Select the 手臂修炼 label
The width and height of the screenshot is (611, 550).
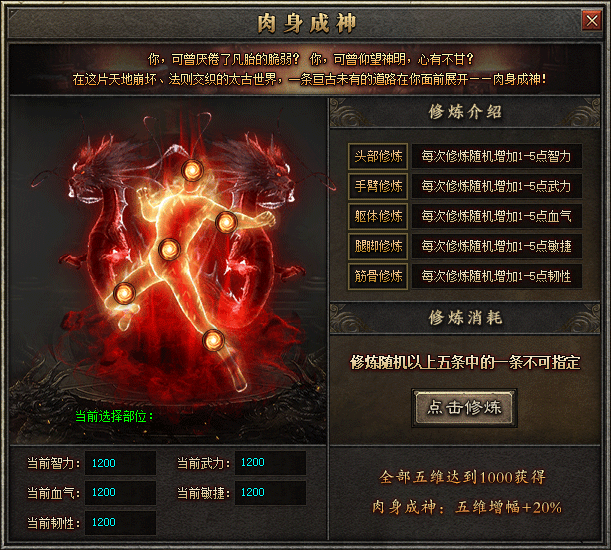click(x=378, y=186)
